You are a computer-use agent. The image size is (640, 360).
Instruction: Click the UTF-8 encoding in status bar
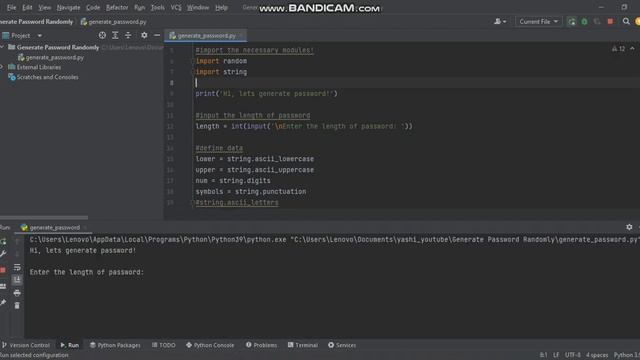(573, 355)
